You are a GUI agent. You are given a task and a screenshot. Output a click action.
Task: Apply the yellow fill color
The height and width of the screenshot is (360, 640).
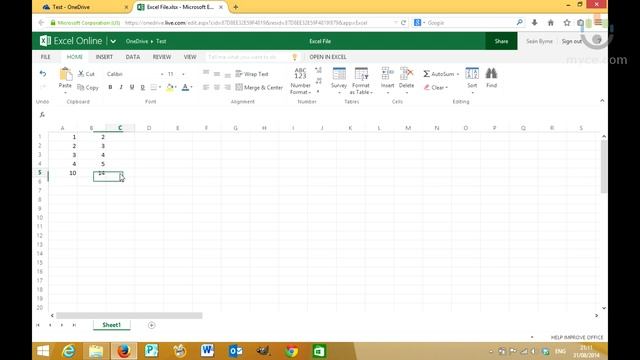(x=170, y=87)
